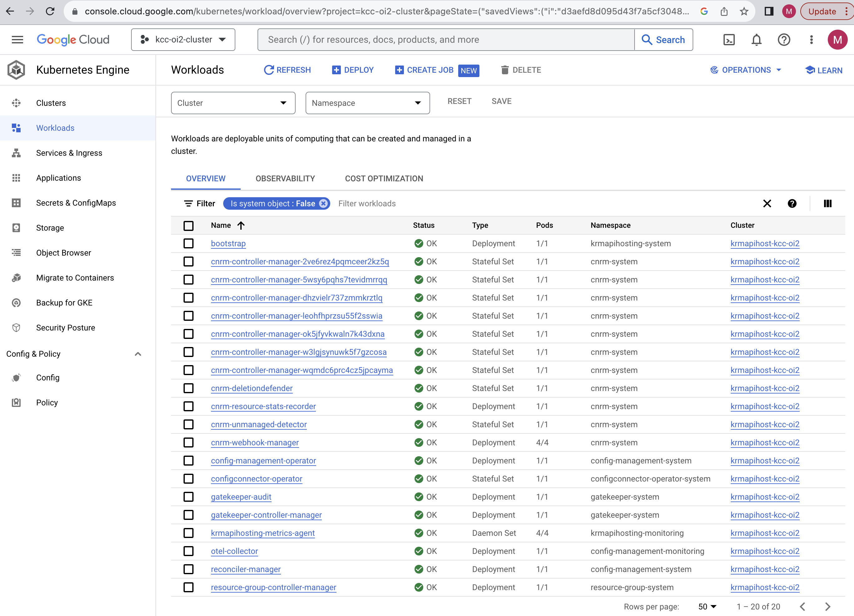The image size is (854, 616).
Task: Open Cloud Shell terminal
Action: coord(729,40)
